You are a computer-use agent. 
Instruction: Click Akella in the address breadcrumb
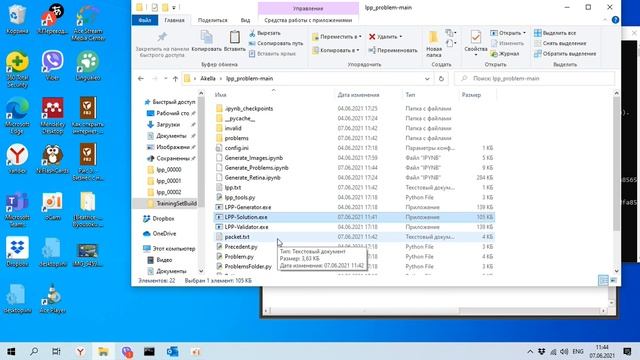tap(208, 79)
